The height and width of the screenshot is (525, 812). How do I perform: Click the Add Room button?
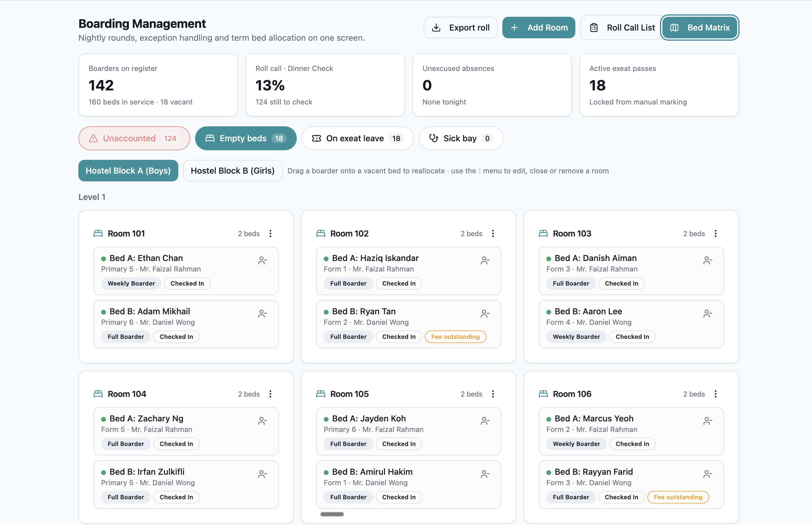pos(539,28)
